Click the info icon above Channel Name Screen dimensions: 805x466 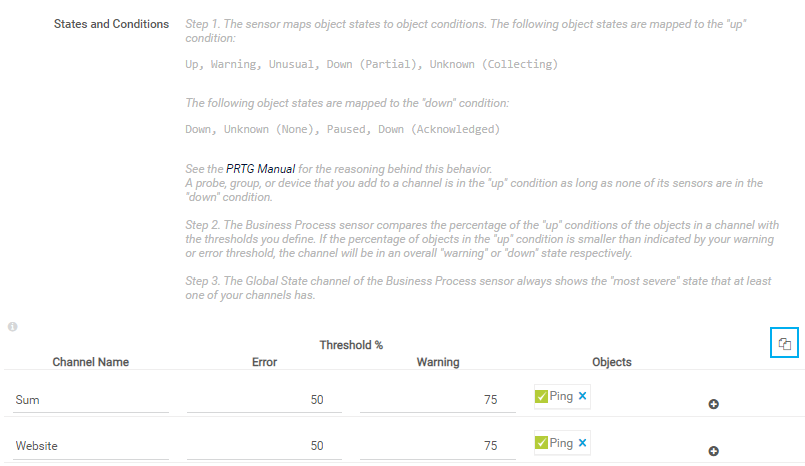(x=12, y=327)
